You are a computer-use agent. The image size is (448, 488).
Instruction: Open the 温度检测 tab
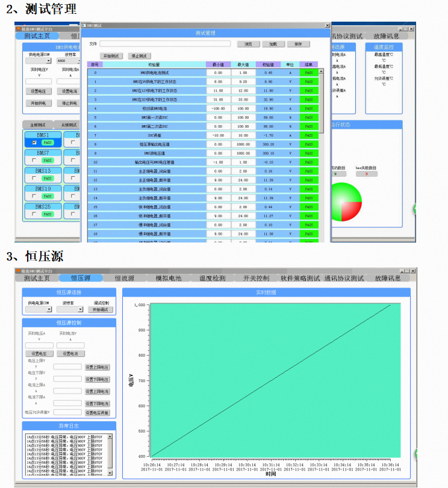point(212,279)
